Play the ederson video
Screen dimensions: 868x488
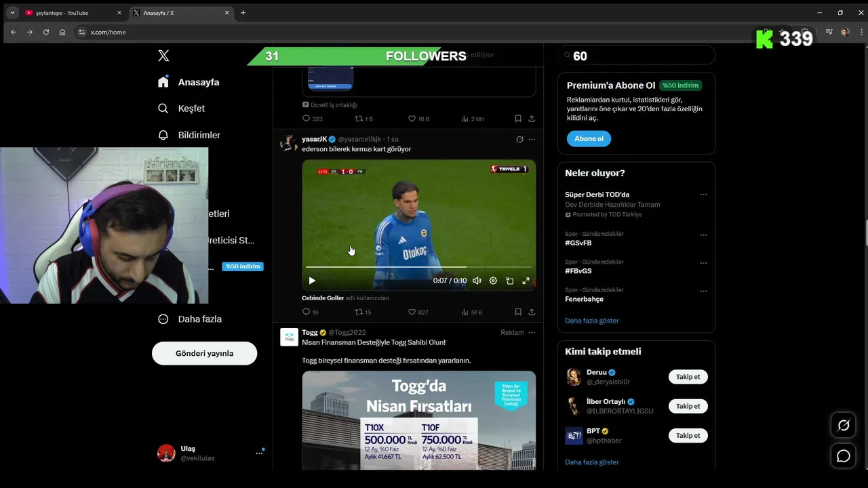[312, 281]
